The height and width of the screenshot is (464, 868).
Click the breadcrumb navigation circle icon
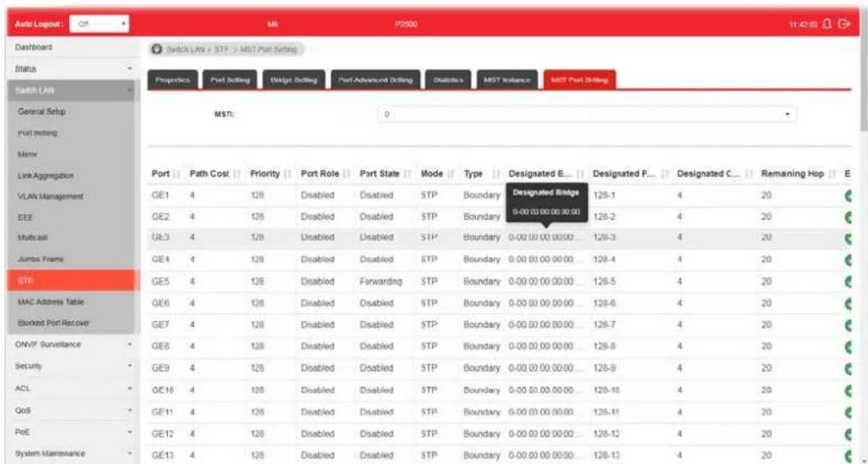[156, 50]
